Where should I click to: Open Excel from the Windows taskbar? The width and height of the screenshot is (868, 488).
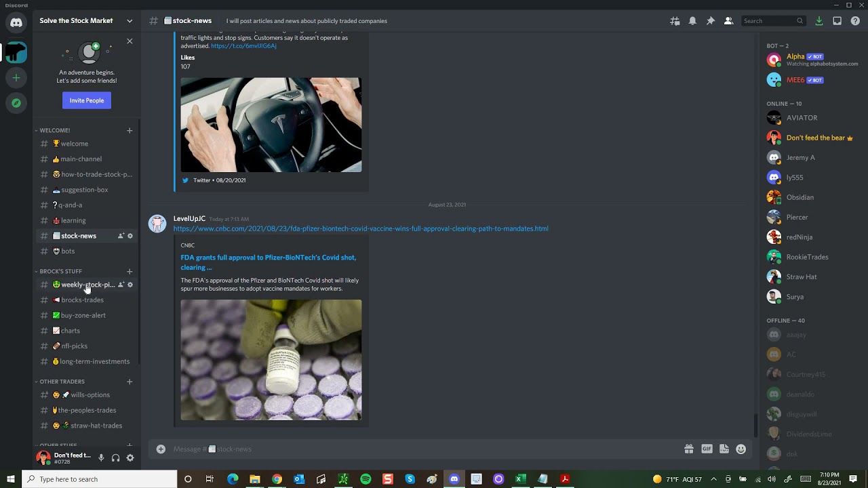[520, 479]
